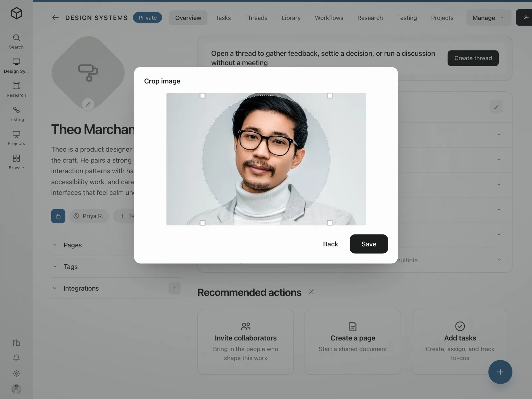
Task: Open notifications bell in the sidebar
Action: (16, 358)
